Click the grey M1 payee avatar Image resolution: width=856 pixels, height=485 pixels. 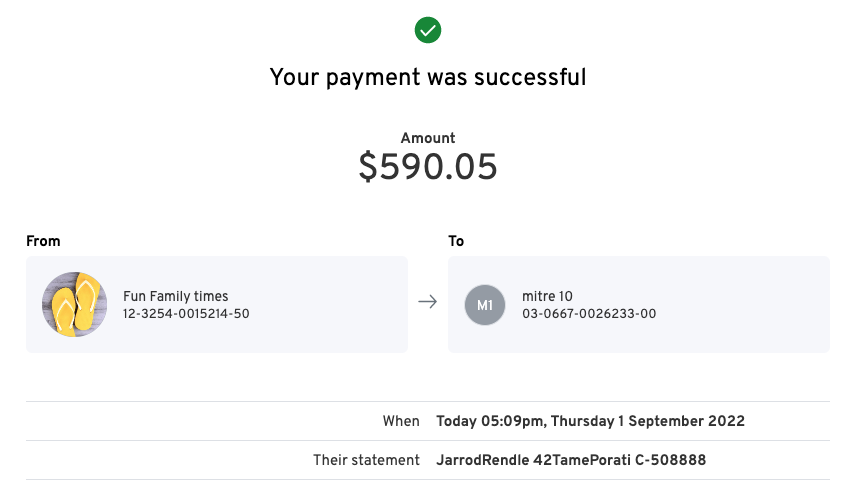485,305
